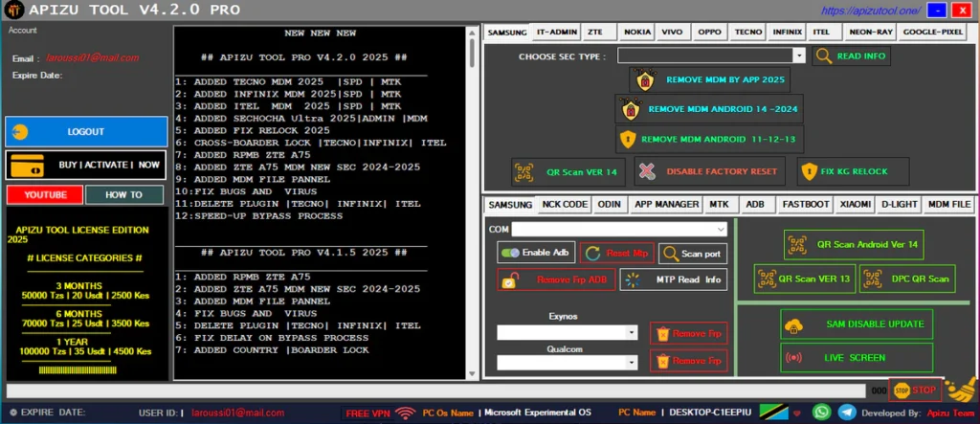The height and width of the screenshot is (424, 980).
Task: Select the NOKIA brand tab
Action: [636, 32]
